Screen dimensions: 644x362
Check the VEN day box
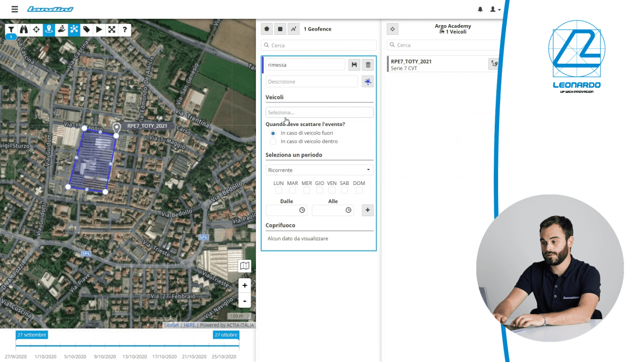(332, 190)
